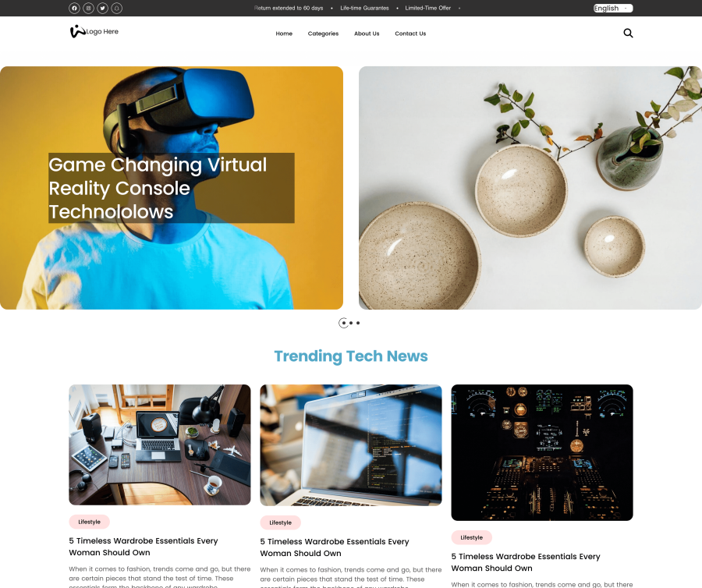Open the laptop code screen thumbnail
702x588 pixels.
pos(351,445)
